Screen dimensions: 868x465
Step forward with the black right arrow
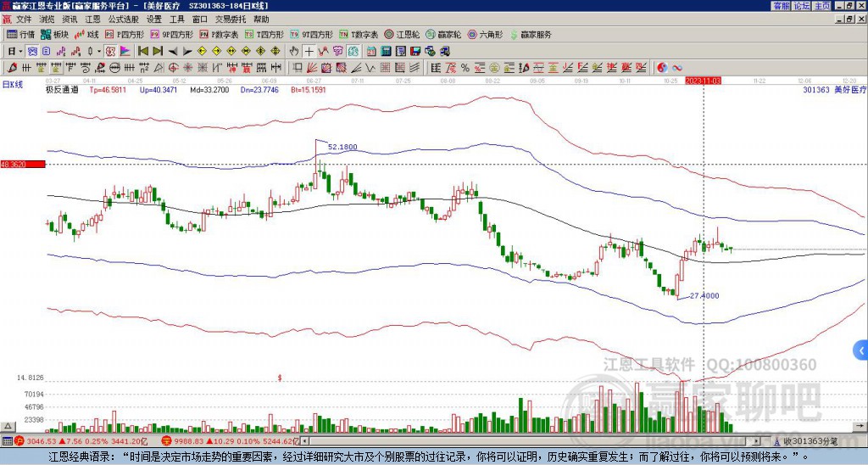coord(187,51)
